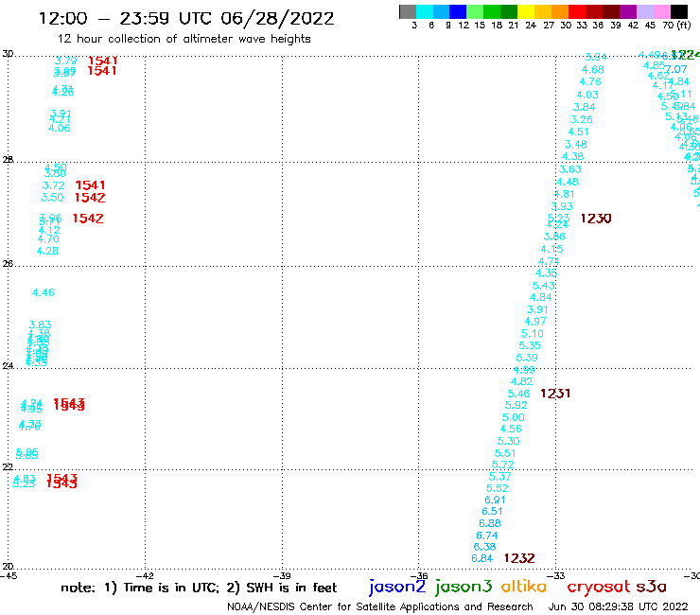Click the 5.72 wave height reading
Image resolution: width=700 pixels, height=615 pixels.
pyautogui.click(x=503, y=465)
